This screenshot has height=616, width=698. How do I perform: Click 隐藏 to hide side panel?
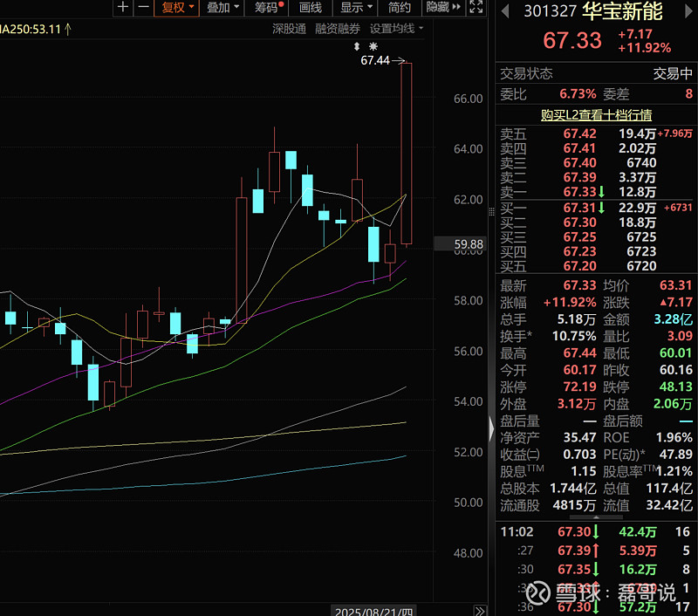tap(443, 8)
